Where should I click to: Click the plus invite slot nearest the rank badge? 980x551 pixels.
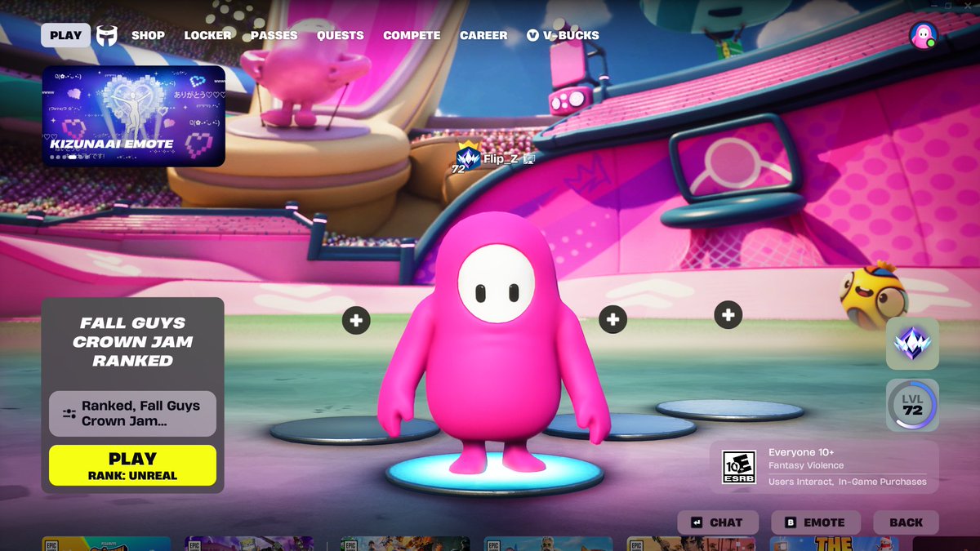tap(728, 314)
